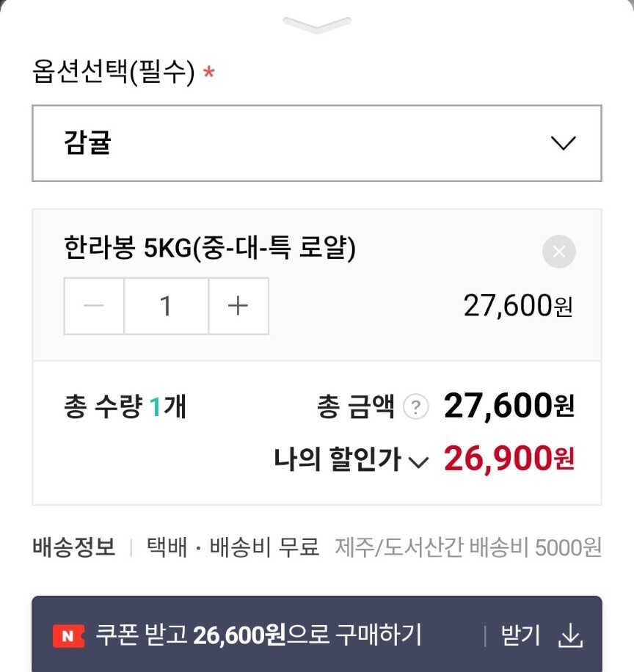
Task: Tap the 받기 coupon button text
Action: point(520,635)
